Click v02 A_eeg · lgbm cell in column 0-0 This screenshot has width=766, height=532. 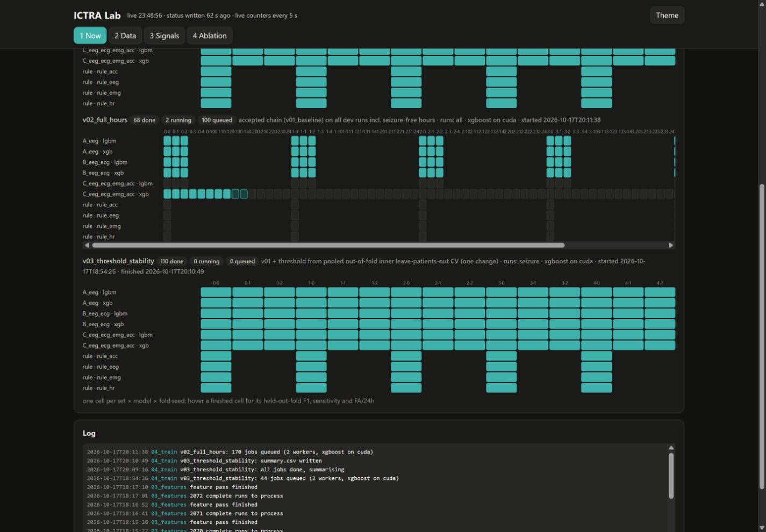coord(167,141)
